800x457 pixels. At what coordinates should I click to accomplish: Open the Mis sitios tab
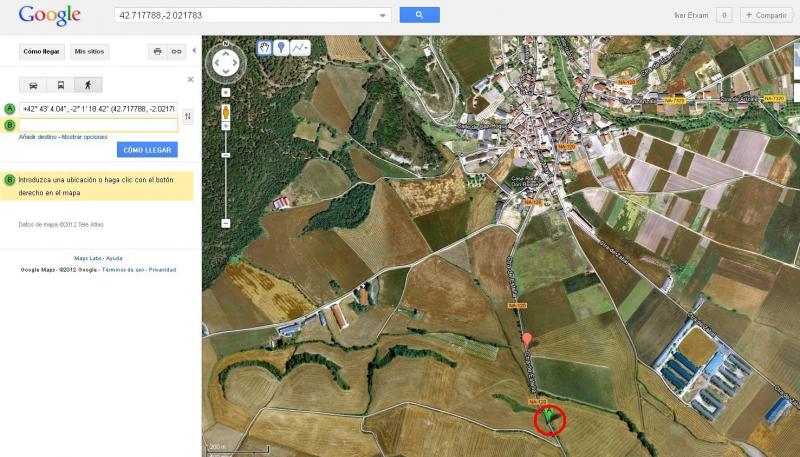(x=91, y=51)
